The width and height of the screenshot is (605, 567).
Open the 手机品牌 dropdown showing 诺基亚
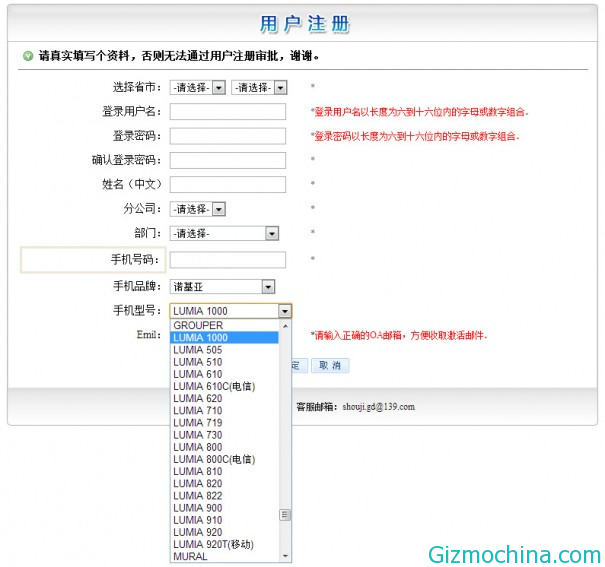click(222, 287)
